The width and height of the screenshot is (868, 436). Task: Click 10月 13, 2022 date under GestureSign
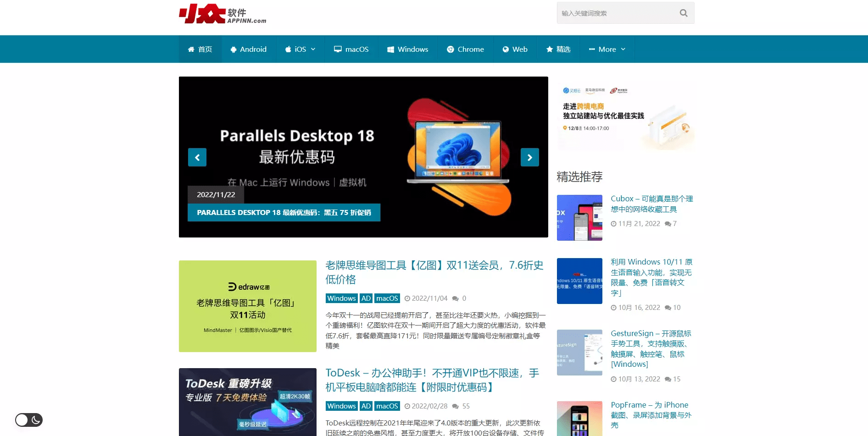tap(639, 379)
